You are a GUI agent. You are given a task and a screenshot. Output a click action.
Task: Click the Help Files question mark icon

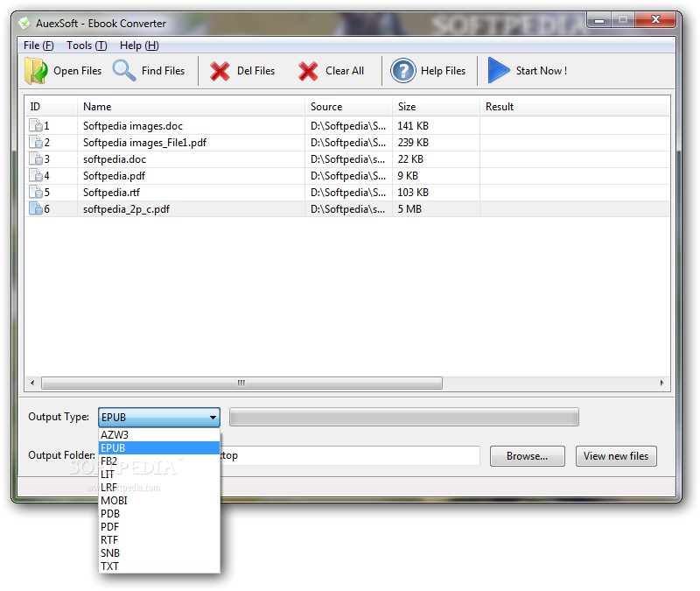403,71
